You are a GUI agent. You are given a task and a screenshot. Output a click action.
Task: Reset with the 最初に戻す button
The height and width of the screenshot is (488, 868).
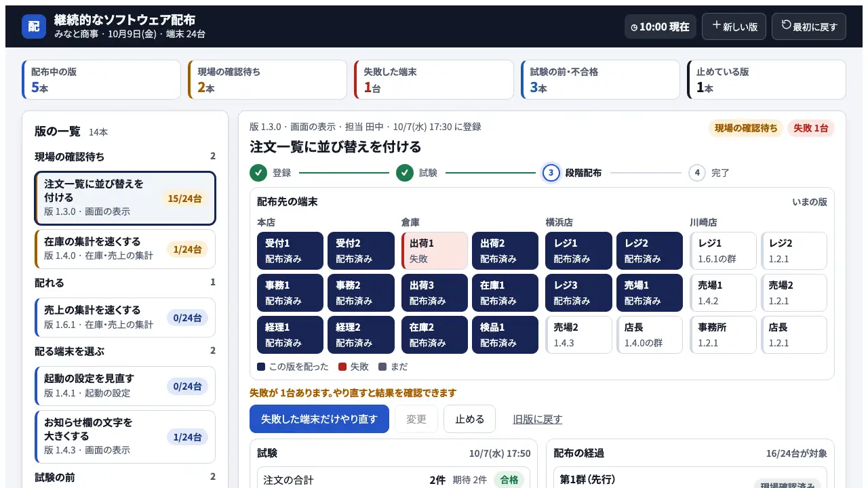point(809,26)
